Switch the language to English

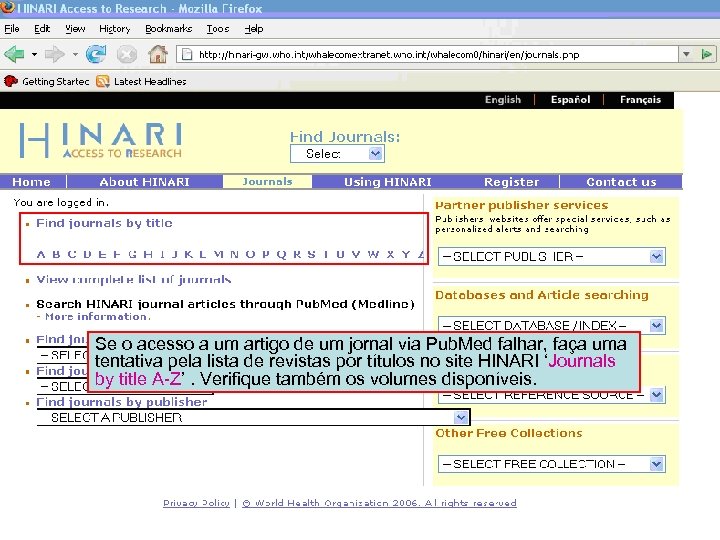(x=503, y=100)
